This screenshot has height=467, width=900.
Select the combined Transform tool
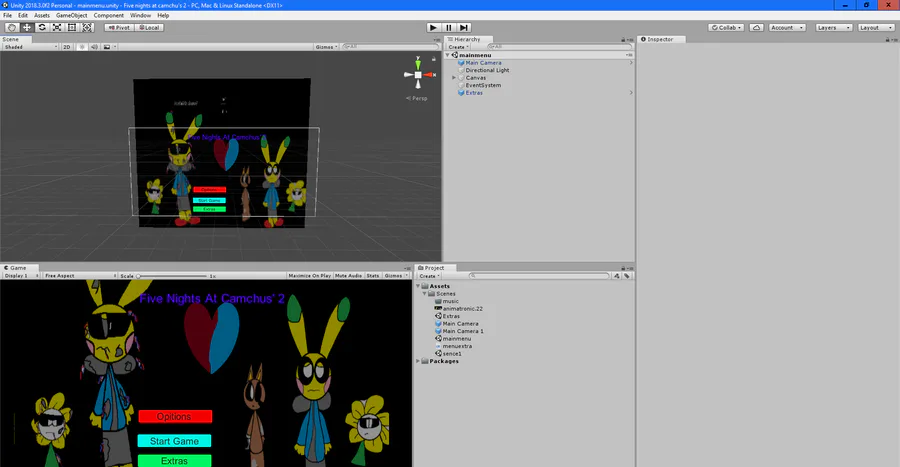coord(87,28)
